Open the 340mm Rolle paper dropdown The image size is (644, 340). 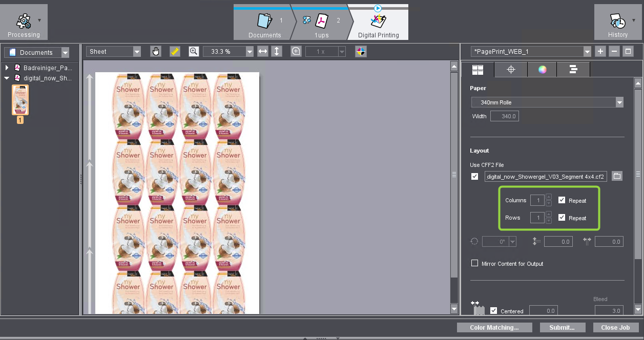pos(619,102)
